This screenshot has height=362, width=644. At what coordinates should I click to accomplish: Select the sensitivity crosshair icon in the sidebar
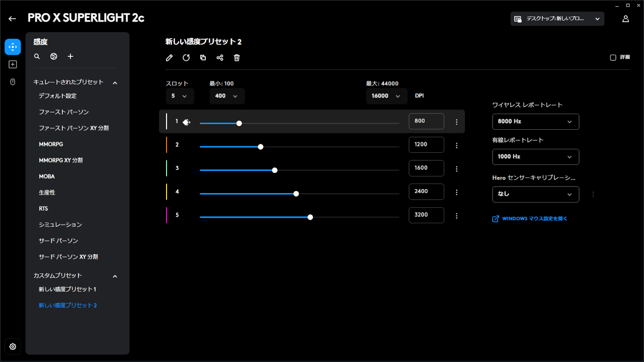point(13,47)
